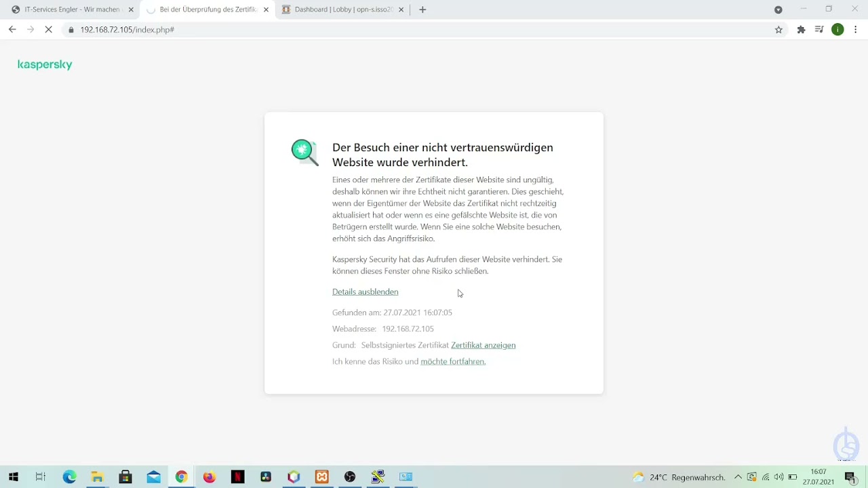868x488 pixels.
Task: Open File Explorer from the taskbar
Action: tap(97, 477)
